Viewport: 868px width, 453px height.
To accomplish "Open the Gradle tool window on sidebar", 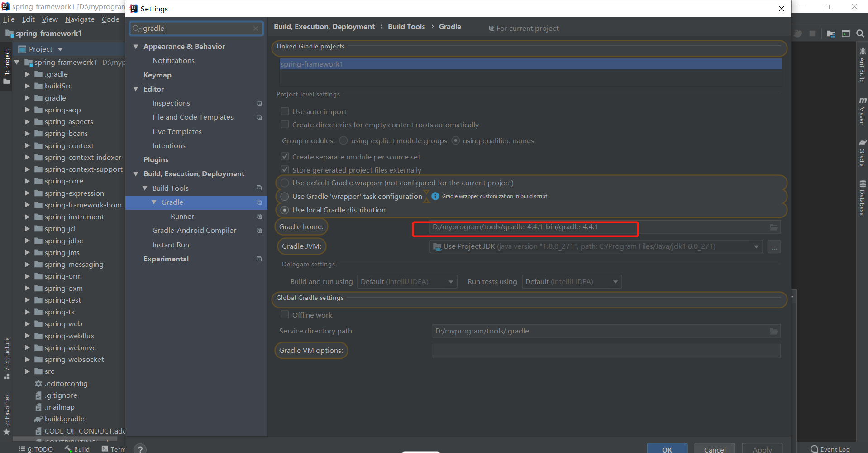I will click(x=862, y=153).
